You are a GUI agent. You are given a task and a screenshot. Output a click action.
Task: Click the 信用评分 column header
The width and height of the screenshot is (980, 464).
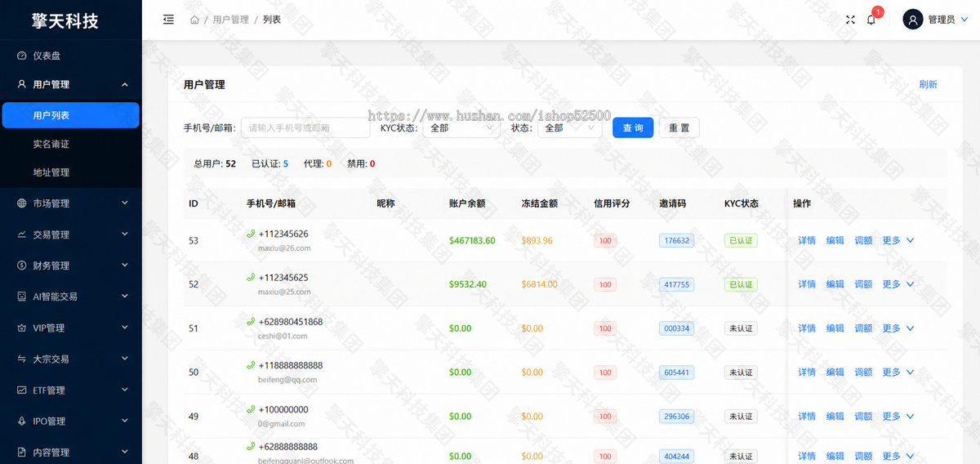[612, 203]
